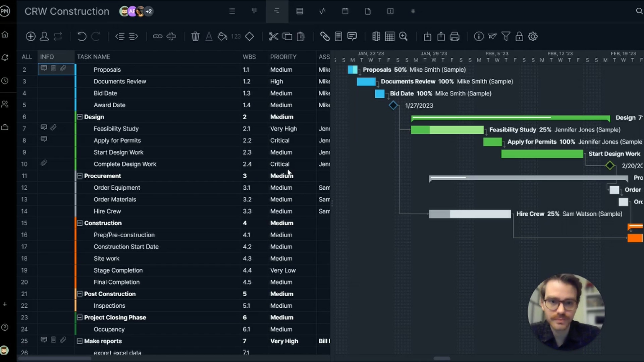Image resolution: width=644 pixels, height=362 pixels.
Task: Click the print icon
Action: [454, 37]
